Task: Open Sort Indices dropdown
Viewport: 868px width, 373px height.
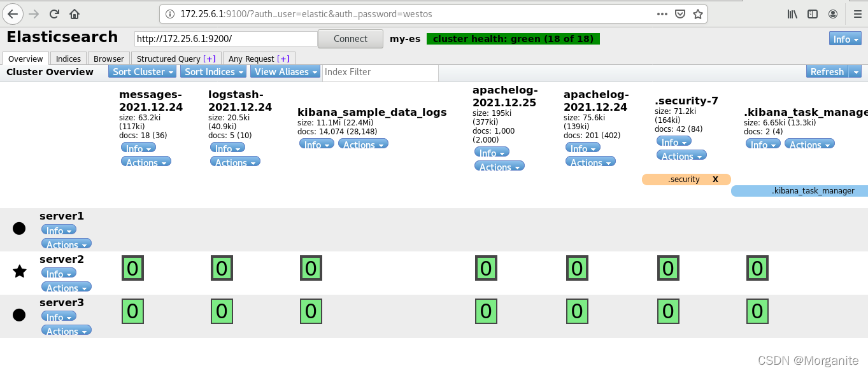Action: pyautogui.click(x=215, y=72)
